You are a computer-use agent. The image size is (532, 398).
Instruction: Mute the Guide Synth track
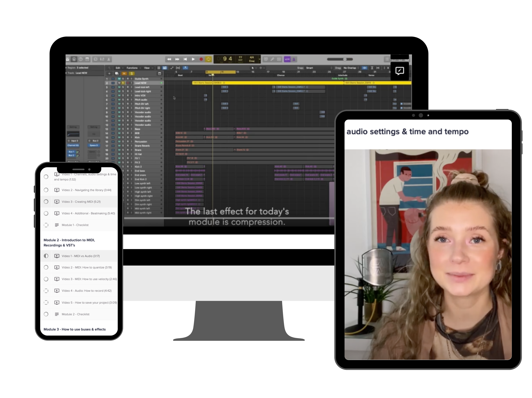click(x=119, y=79)
